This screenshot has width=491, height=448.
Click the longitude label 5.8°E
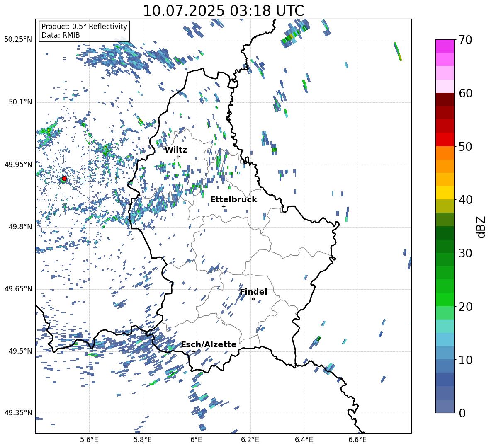143,440
